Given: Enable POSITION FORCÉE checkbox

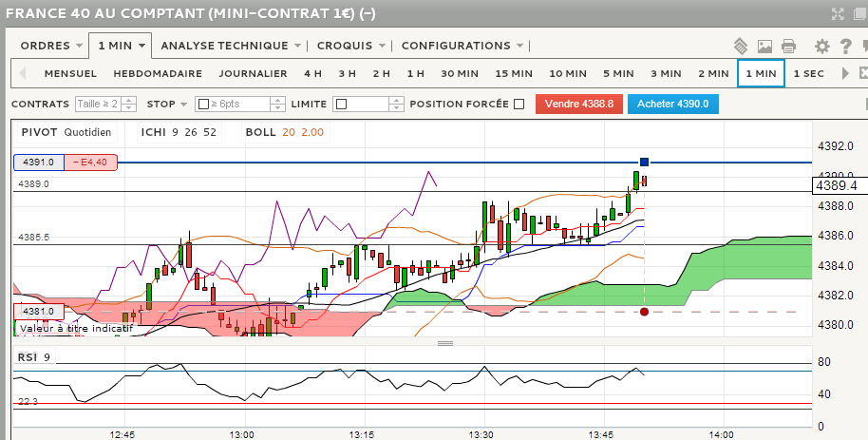Looking at the screenshot, I should coord(519,105).
